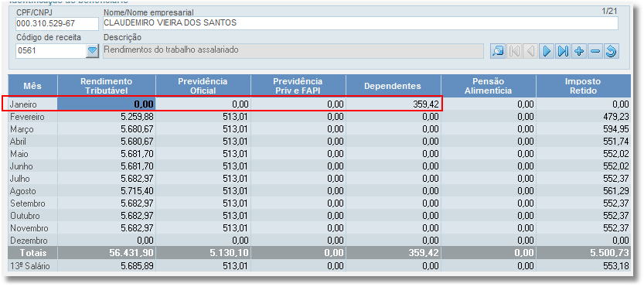Select Janeiro Rendimento Tributável cell 0,00
Viewport: 644px width, 287px height.
click(107, 104)
